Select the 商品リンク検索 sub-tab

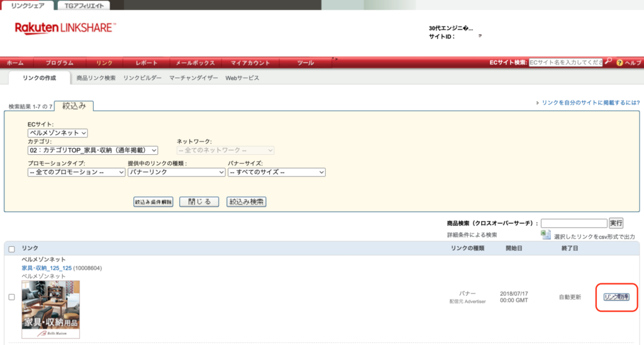[x=96, y=78]
